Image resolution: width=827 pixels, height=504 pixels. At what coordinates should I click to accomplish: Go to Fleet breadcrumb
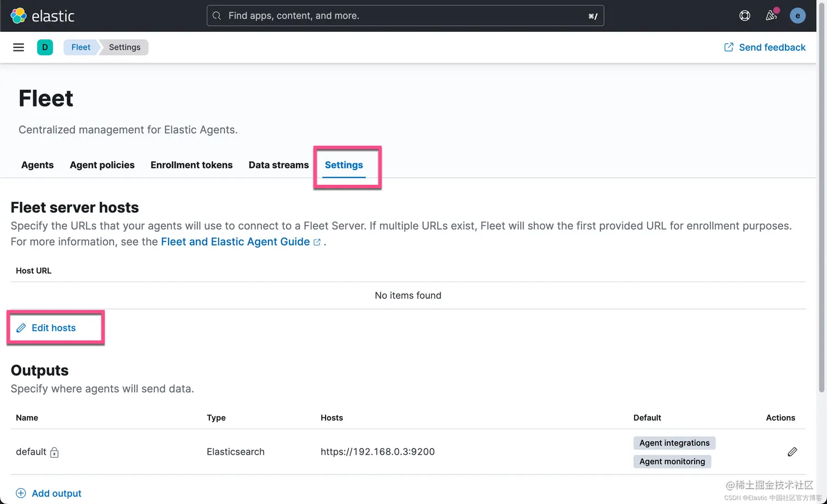[x=80, y=47]
